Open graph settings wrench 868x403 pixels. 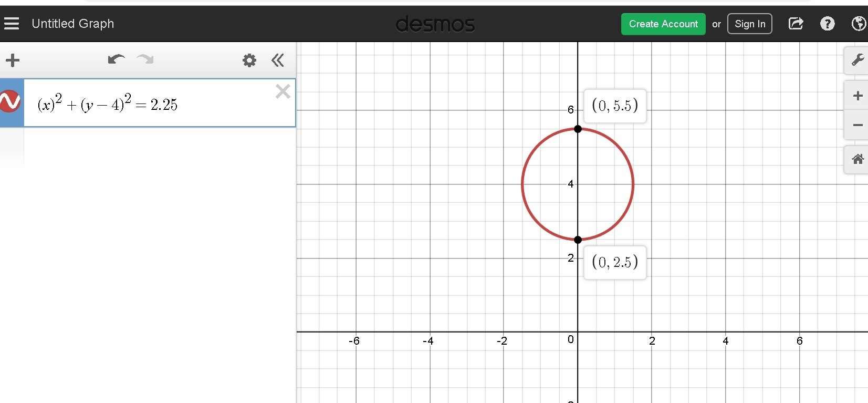pyautogui.click(x=857, y=60)
